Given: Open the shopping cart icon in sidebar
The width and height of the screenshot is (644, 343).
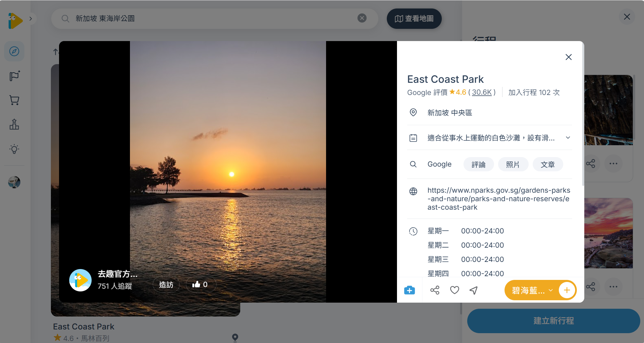Looking at the screenshot, I should coord(14,100).
